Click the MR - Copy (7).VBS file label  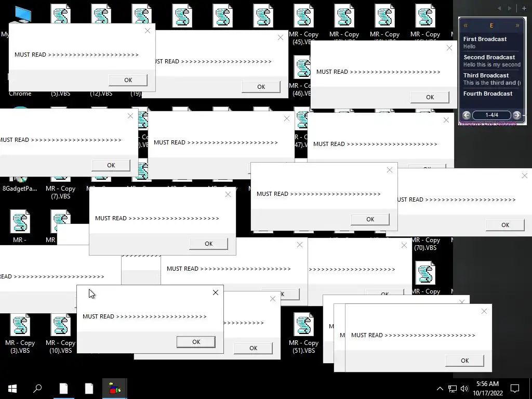tap(61, 192)
